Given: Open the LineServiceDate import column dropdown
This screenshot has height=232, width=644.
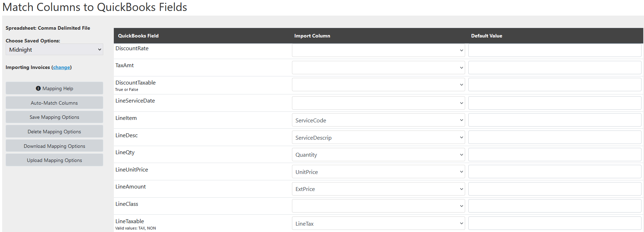Looking at the screenshot, I should [x=379, y=103].
